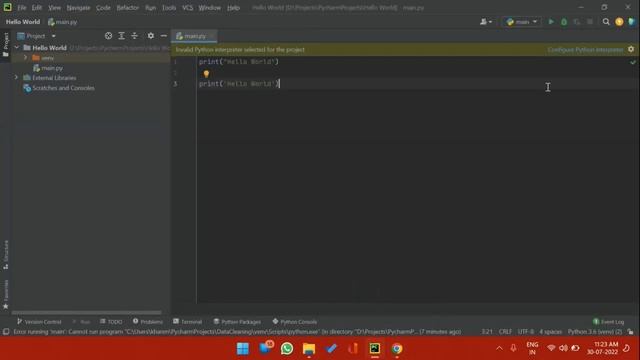Open Windows Start button on taskbar
Image resolution: width=640 pixels, height=360 pixels.
point(243,349)
